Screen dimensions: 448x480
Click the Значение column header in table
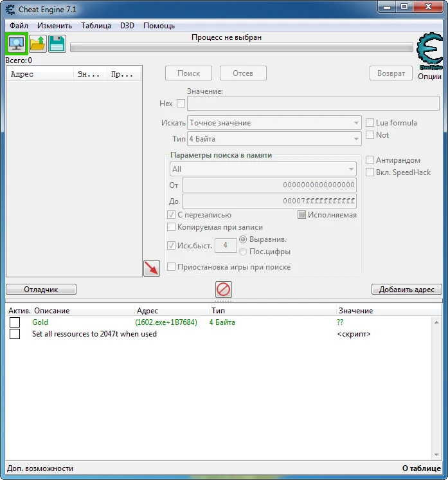[x=388, y=311]
